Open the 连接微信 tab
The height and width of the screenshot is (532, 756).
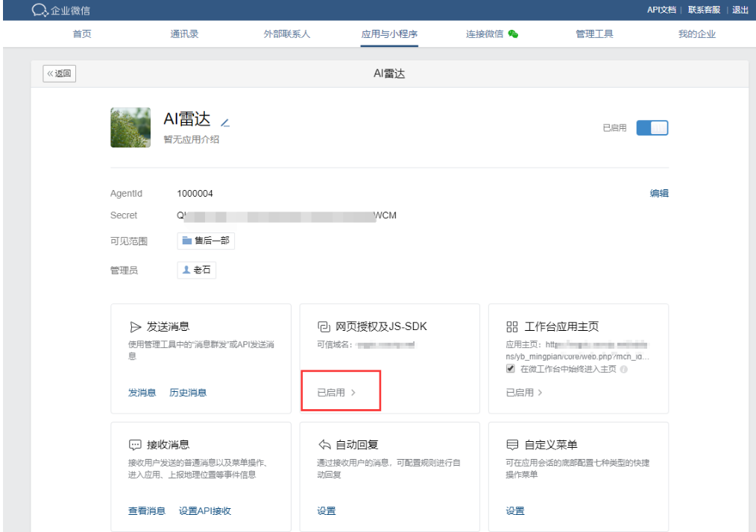coord(485,34)
